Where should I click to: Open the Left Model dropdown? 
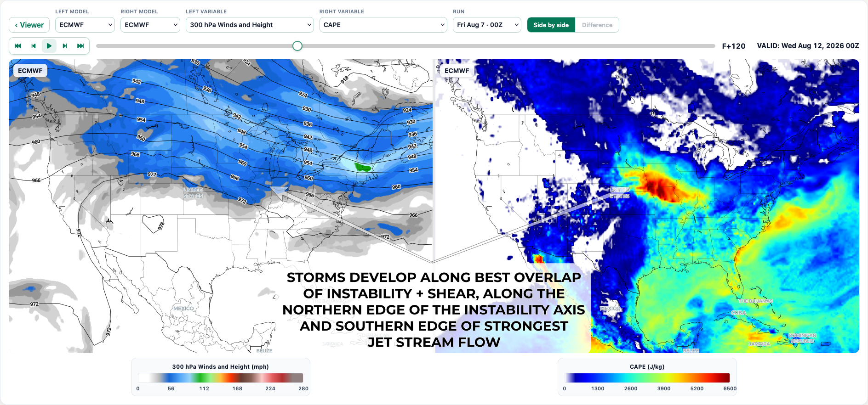coord(85,25)
